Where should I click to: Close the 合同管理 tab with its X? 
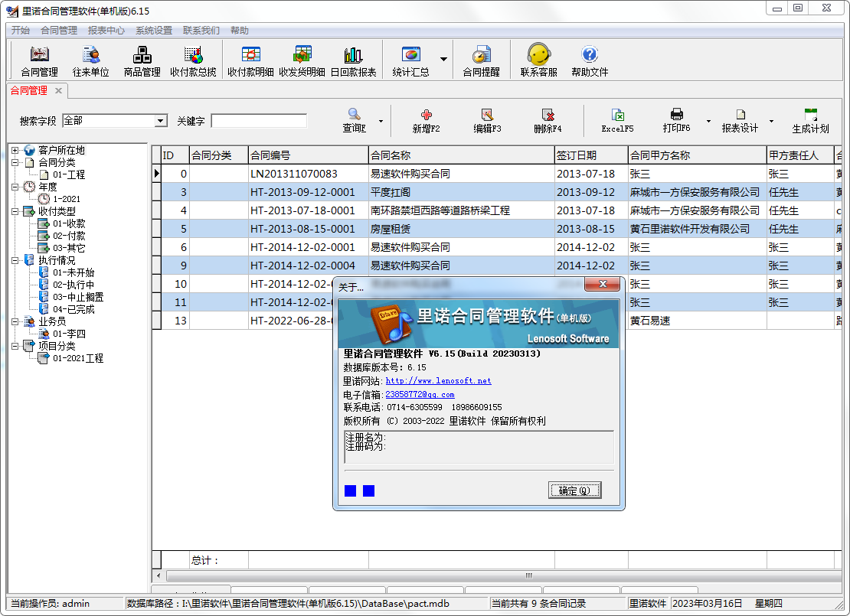tap(58, 90)
